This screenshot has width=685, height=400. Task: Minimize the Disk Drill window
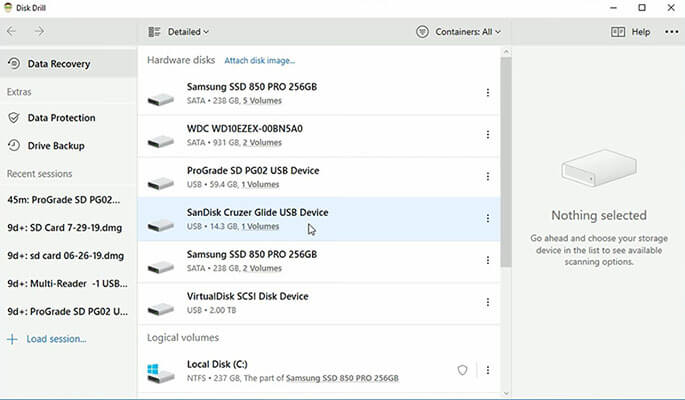click(x=613, y=8)
